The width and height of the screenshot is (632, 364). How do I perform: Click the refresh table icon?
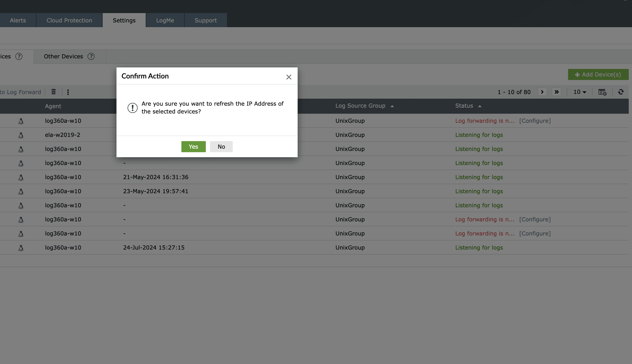[x=621, y=92]
